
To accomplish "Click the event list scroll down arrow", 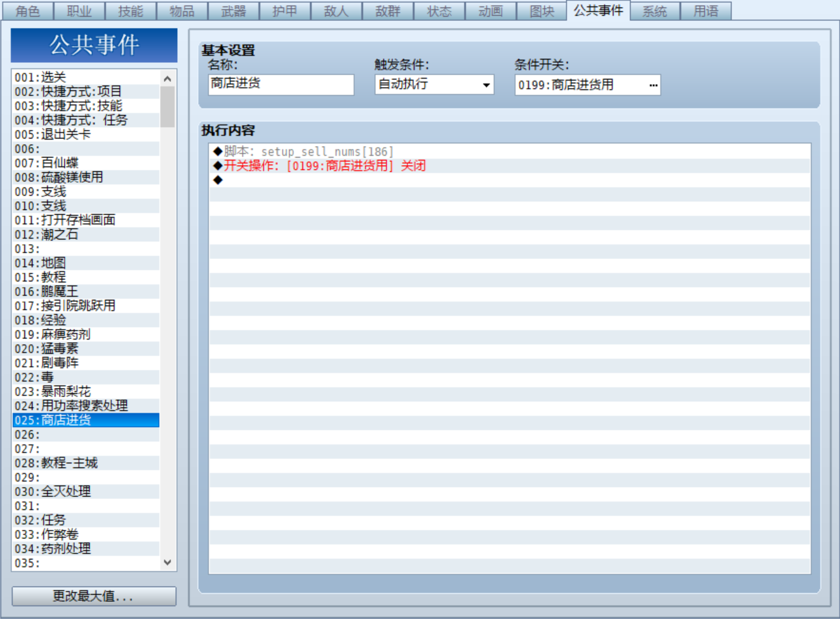I will coord(168,562).
